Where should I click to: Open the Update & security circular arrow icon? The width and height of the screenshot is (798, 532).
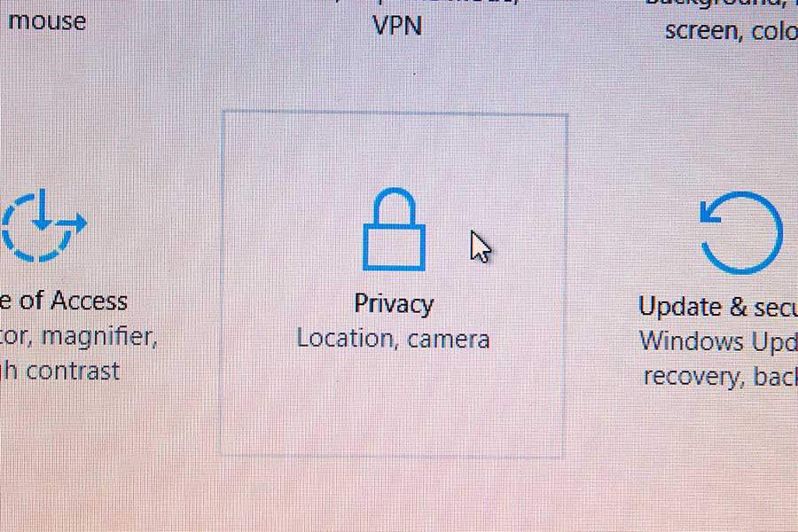[x=741, y=232]
